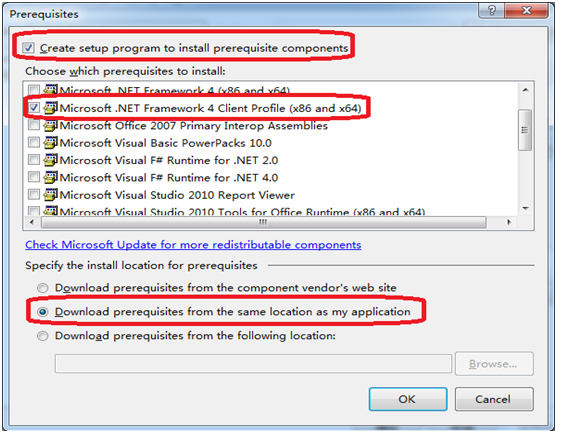
Task: Select Download prerequisites from the following location
Action: click(x=43, y=336)
